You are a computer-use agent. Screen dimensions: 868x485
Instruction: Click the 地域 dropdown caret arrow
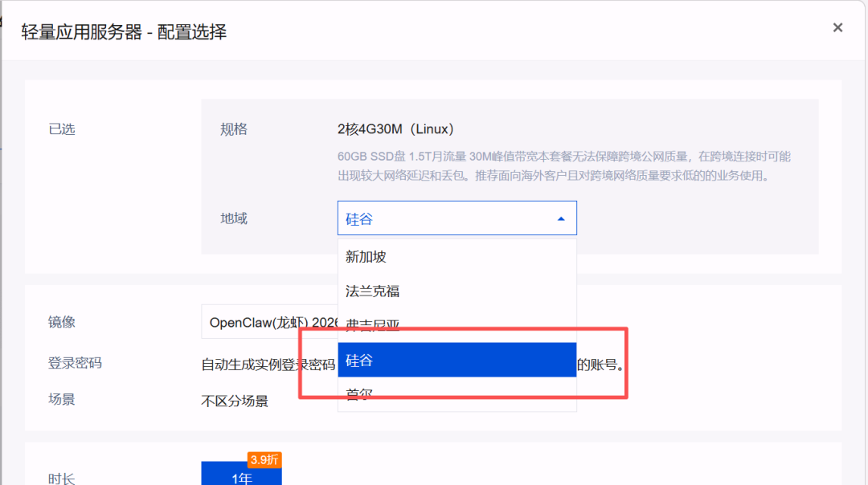561,218
